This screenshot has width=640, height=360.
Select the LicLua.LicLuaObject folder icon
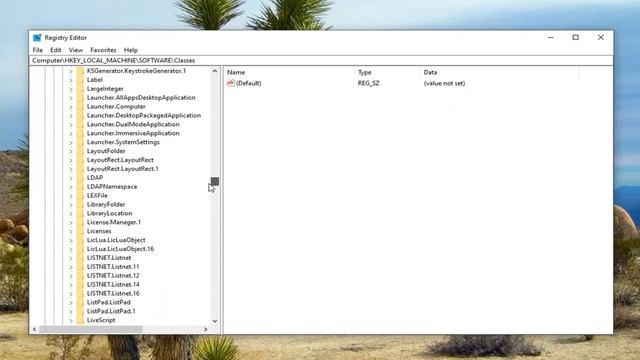[80, 240]
